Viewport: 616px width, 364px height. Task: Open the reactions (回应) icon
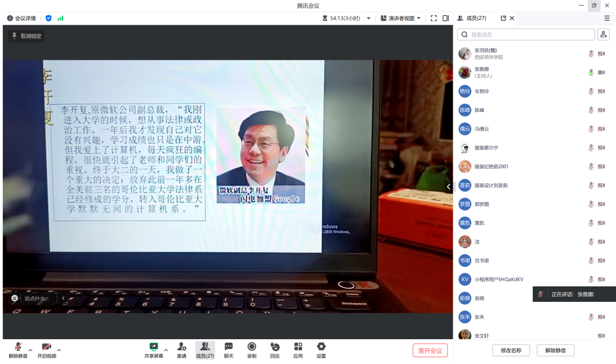coord(275,347)
